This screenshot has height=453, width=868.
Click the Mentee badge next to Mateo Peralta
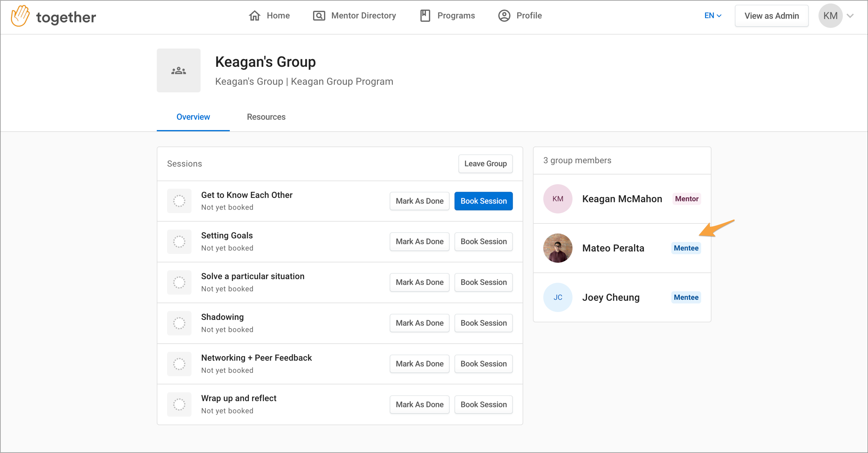[x=686, y=248]
